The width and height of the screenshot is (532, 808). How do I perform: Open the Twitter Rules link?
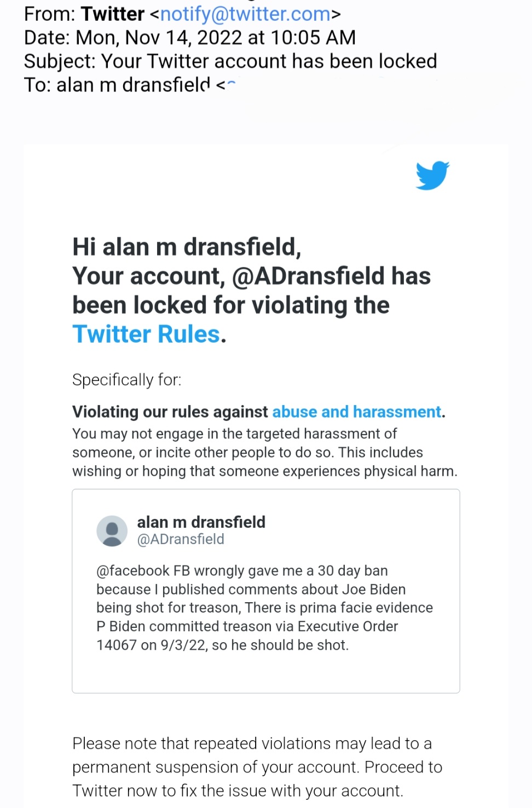point(146,334)
